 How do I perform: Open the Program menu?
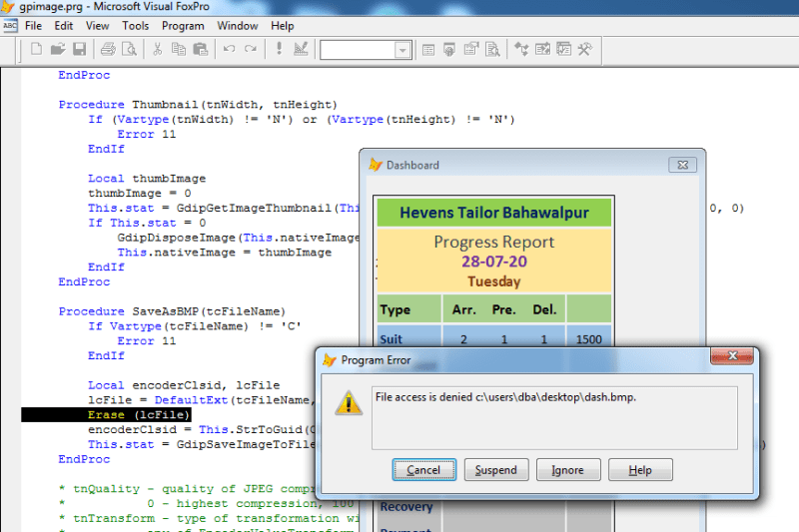point(183,26)
